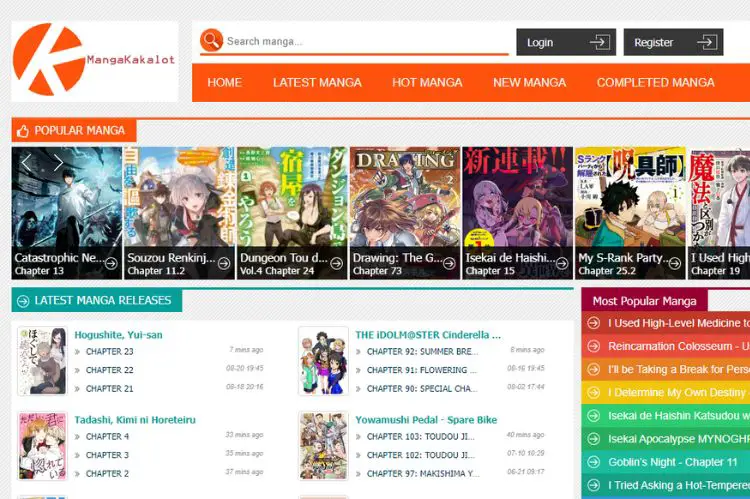Click circle arrow on Isekai de Haishi... card

click(562, 263)
